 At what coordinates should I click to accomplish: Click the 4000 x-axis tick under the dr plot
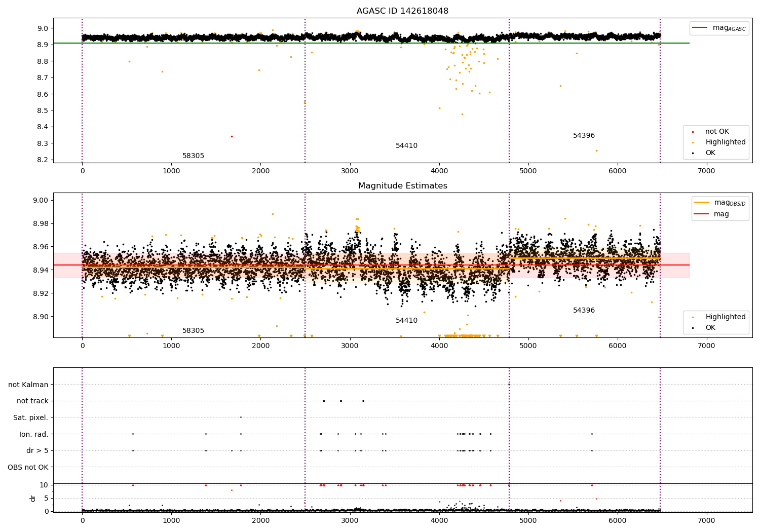click(x=439, y=520)
